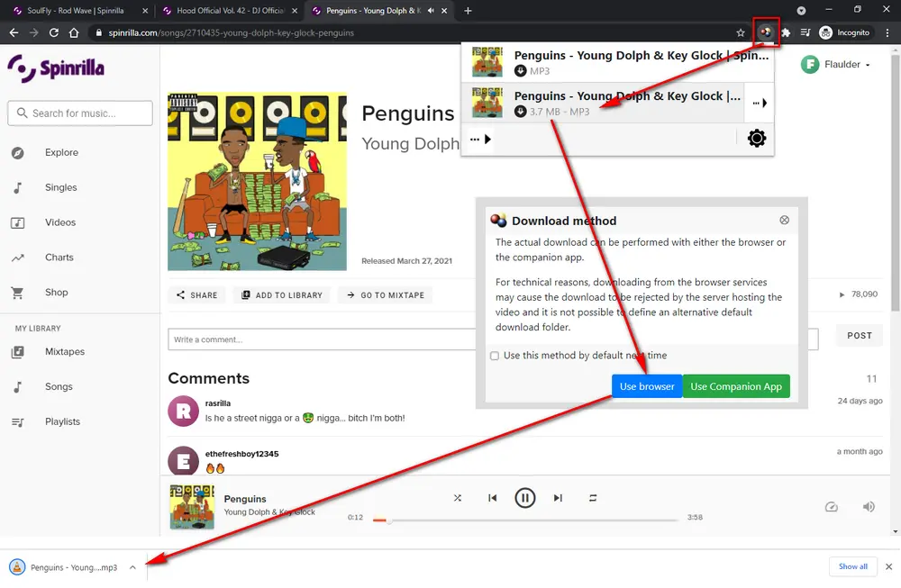
Task: Open Explore in sidebar
Action: [x=61, y=152]
